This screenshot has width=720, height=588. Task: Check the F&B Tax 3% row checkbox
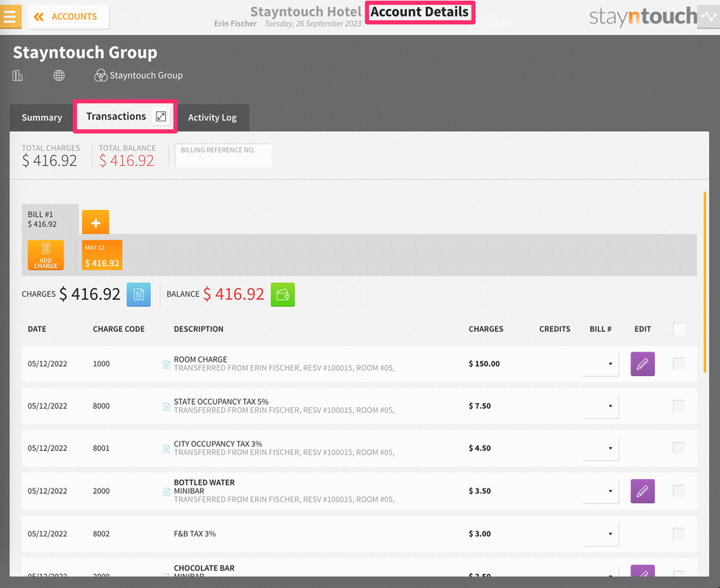click(679, 533)
